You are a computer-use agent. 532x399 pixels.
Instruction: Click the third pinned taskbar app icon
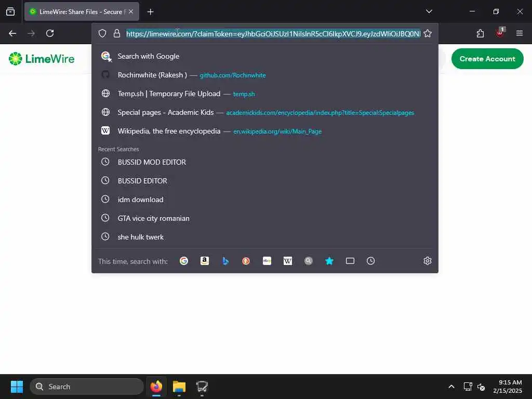point(202,387)
